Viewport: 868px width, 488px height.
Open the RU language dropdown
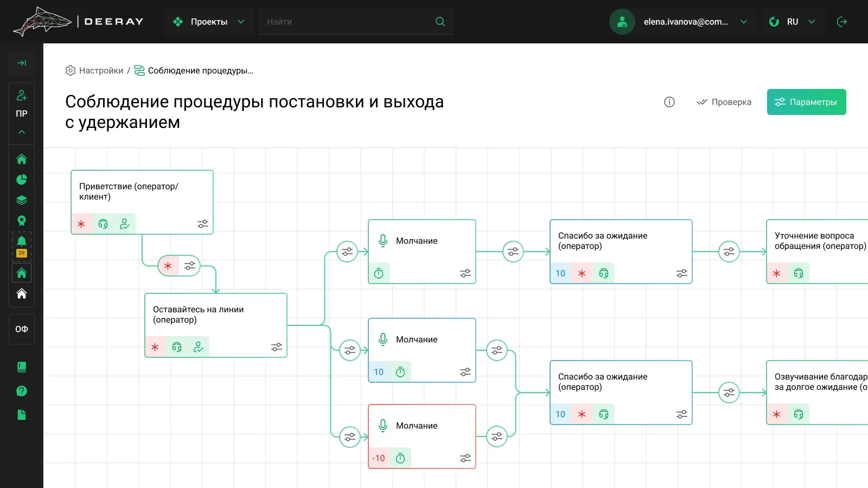pyautogui.click(x=792, y=22)
